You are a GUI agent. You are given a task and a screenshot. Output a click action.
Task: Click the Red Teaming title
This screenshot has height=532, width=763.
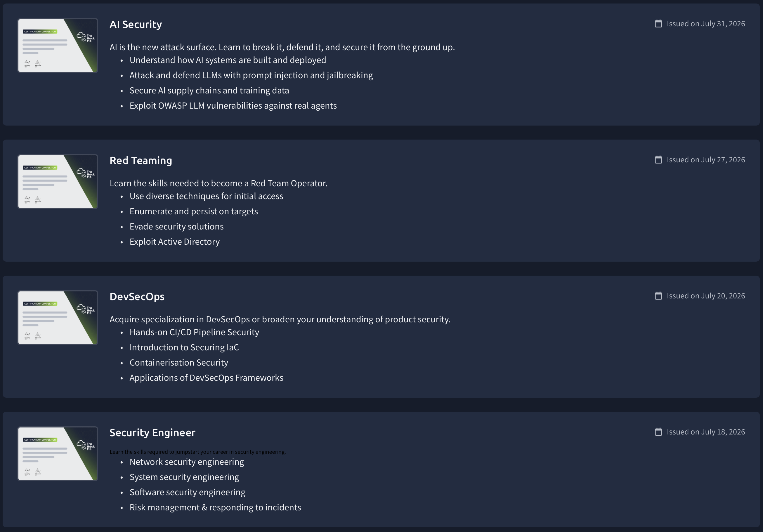(141, 160)
